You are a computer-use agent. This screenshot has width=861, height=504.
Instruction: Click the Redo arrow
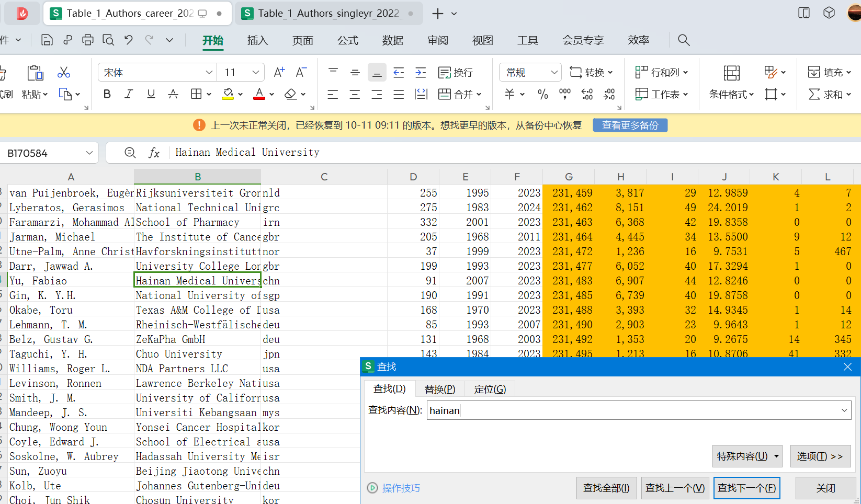(x=150, y=40)
